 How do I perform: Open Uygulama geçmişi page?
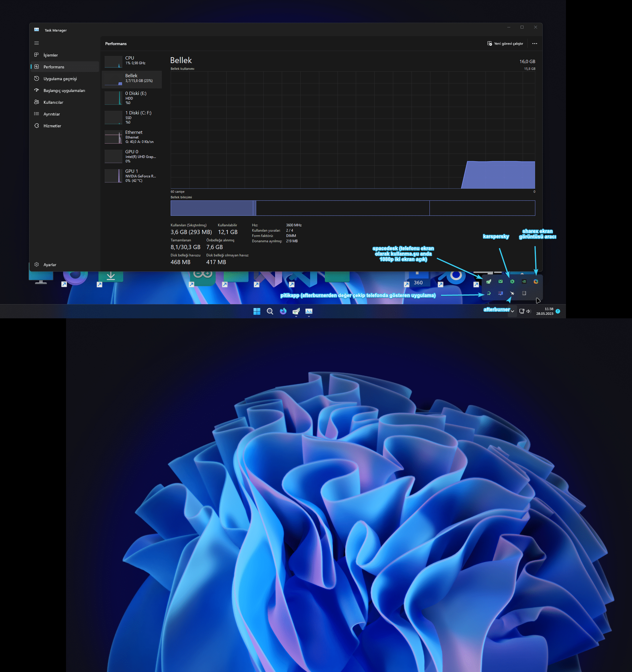60,79
